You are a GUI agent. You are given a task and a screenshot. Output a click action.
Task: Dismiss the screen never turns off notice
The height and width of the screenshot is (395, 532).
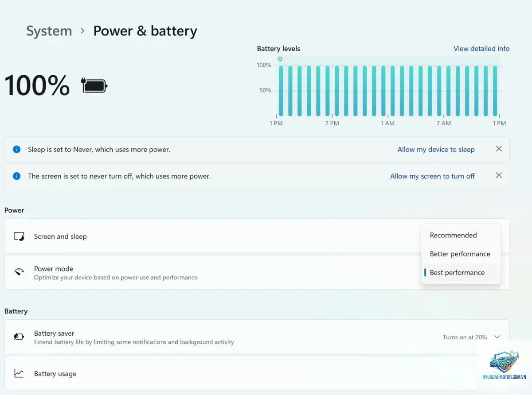499,175
